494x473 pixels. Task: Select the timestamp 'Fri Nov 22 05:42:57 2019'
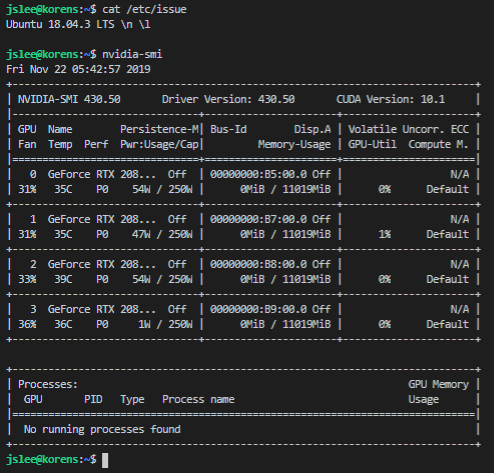pyautogui.click(x=78, y=69)
